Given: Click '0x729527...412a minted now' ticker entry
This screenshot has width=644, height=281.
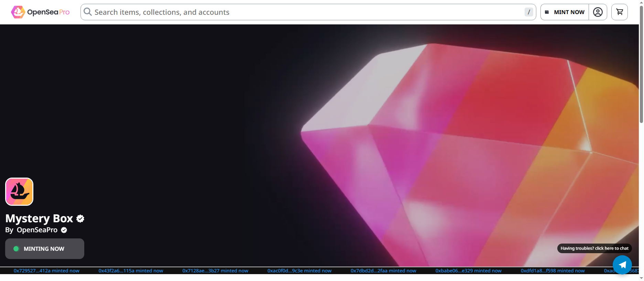Looking at the screenshot, I should (x=46, y=271).
